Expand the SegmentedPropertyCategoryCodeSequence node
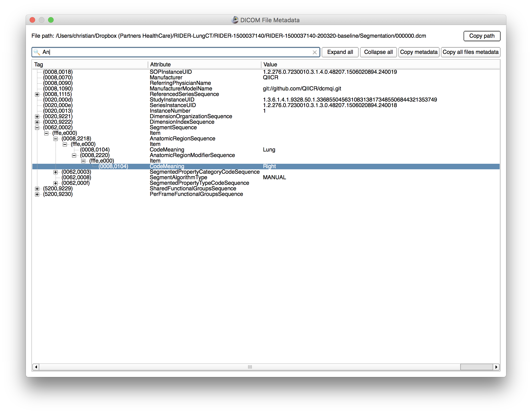The width and height of the screenshot is (532, 414). click(55, 172)
